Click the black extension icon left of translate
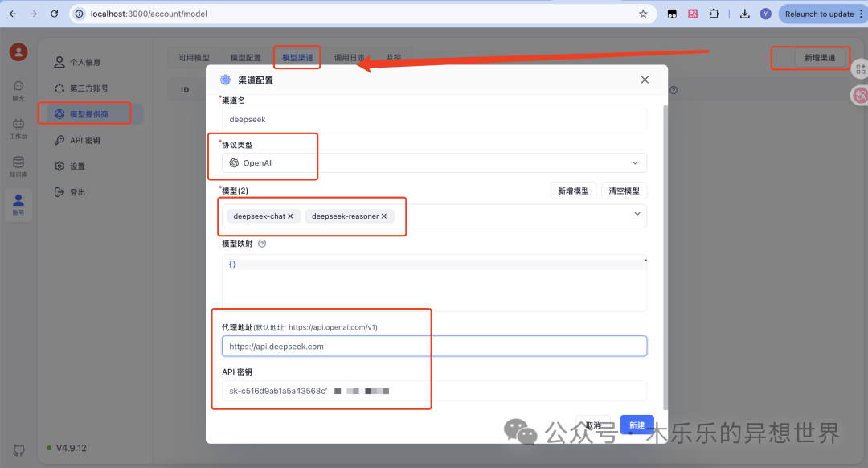This screenshot has width=868, height=468. [x=671, y=14]
